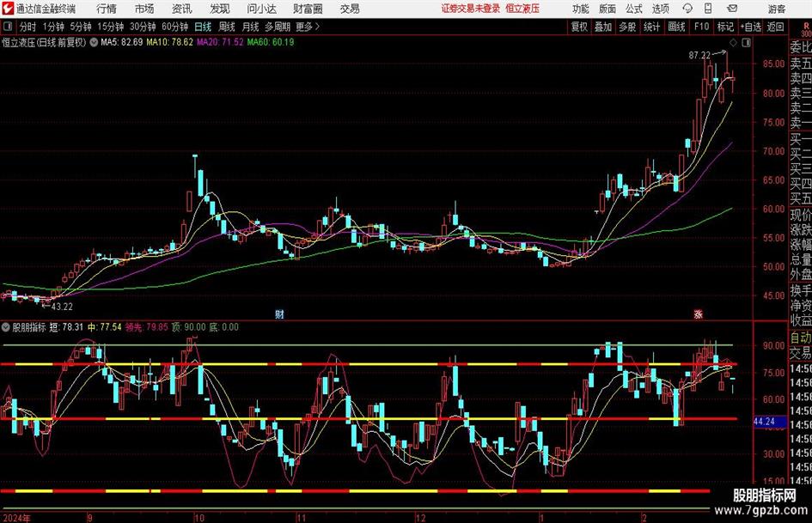Click the 恒立液压 stock name link
812x523 pixels.
click(522, 9)
